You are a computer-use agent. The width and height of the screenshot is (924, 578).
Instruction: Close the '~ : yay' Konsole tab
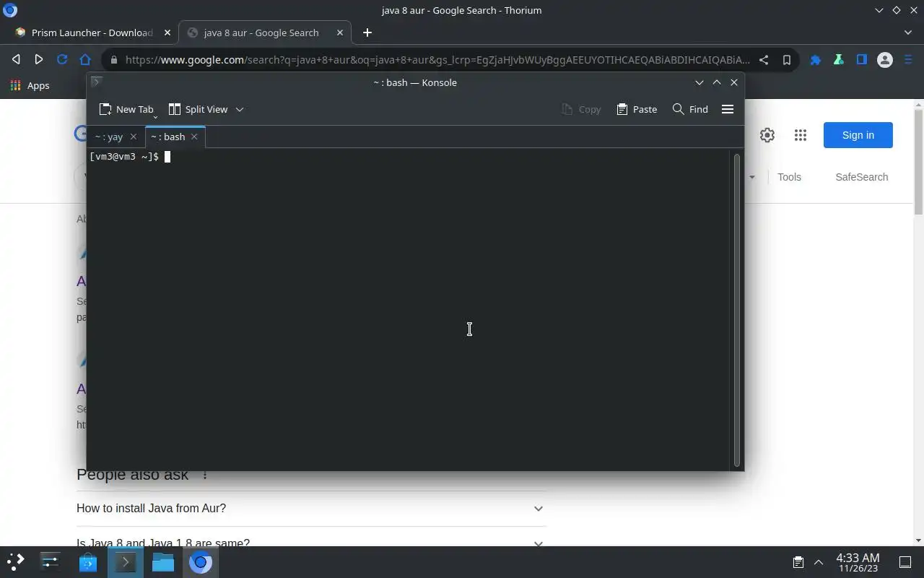[133, 137]
